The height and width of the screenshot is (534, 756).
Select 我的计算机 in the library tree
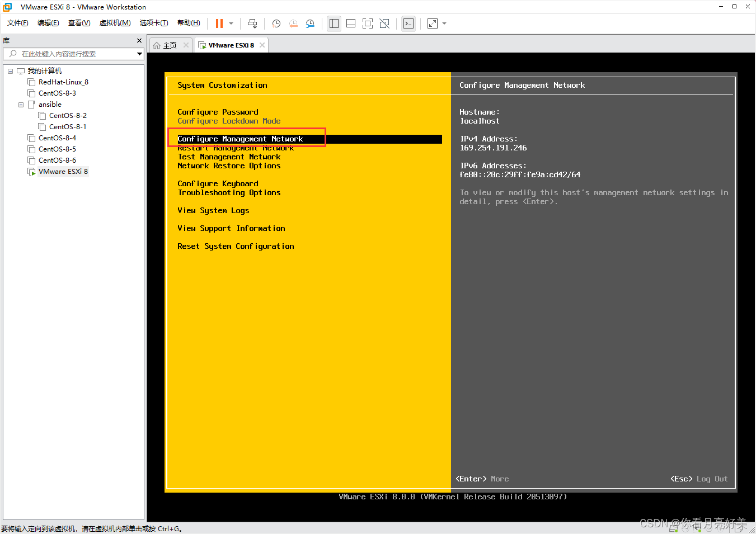pyautogui.click(x=45, y=71)
